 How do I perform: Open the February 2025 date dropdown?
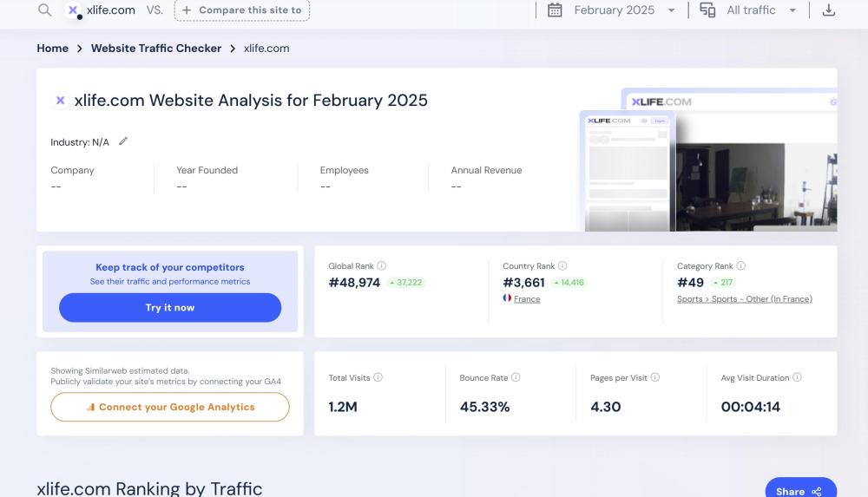(613, 10)
